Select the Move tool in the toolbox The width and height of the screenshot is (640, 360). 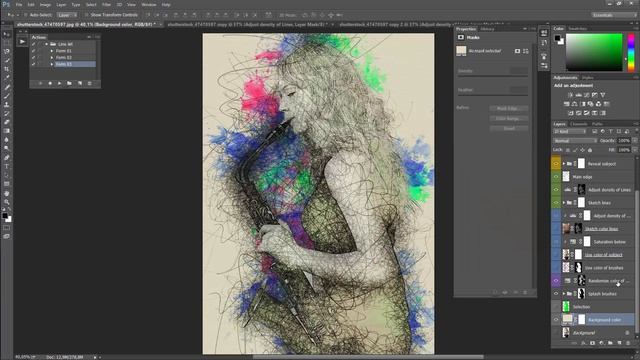click(7, 34)
